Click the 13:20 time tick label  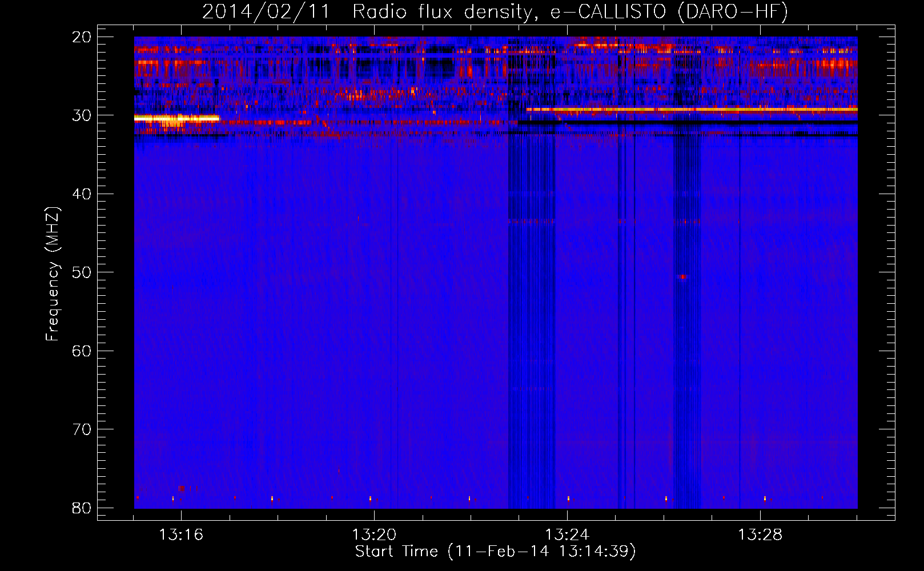tap(374, 535)
